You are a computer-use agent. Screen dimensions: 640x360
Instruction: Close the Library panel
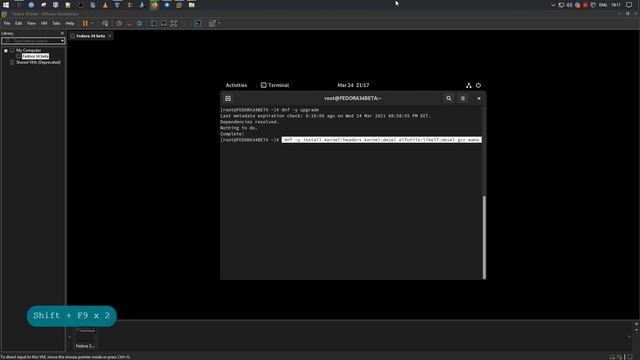click(62, 33)
